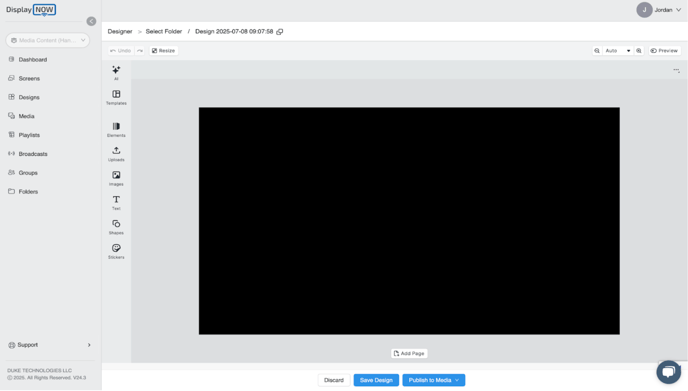Click the Undo button

[x=121, y=51]
